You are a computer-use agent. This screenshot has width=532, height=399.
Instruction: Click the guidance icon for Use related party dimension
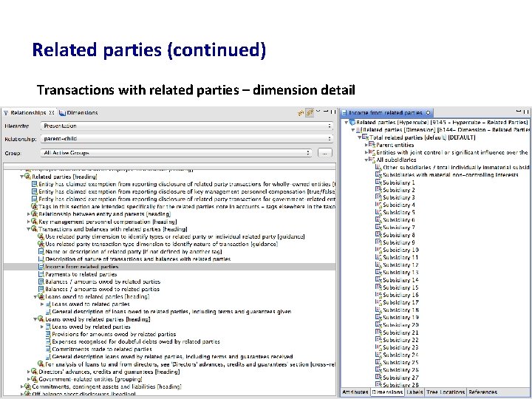41,236
